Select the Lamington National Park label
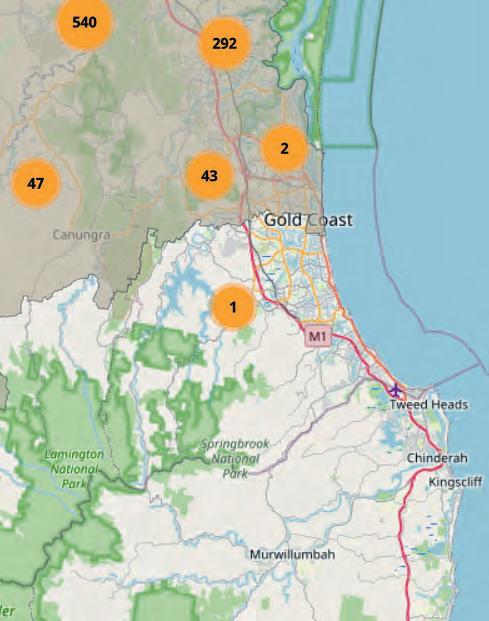This screenshot has width=489, height=621. click(x=74, y=469)
